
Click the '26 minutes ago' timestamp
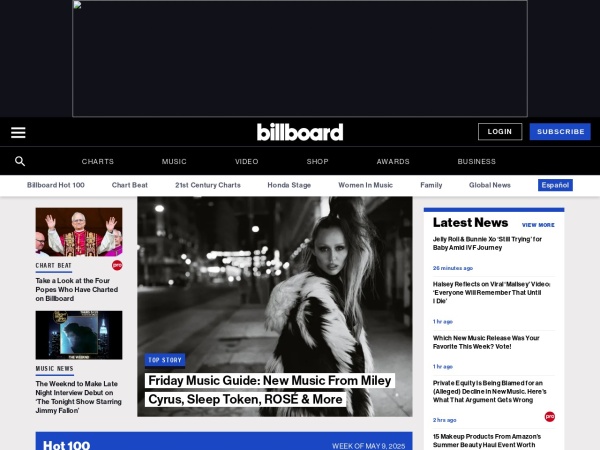click(x=453, y=268)
